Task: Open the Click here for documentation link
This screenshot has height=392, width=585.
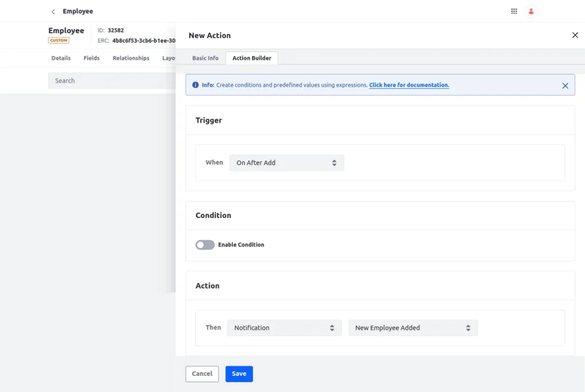Action: click(x=409, y=85)
